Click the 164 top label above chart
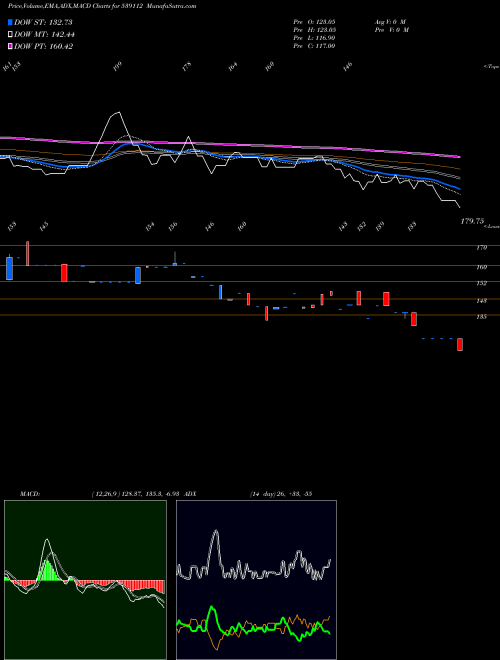The width and height of the screenshot is (500, 660). point(233,66)
